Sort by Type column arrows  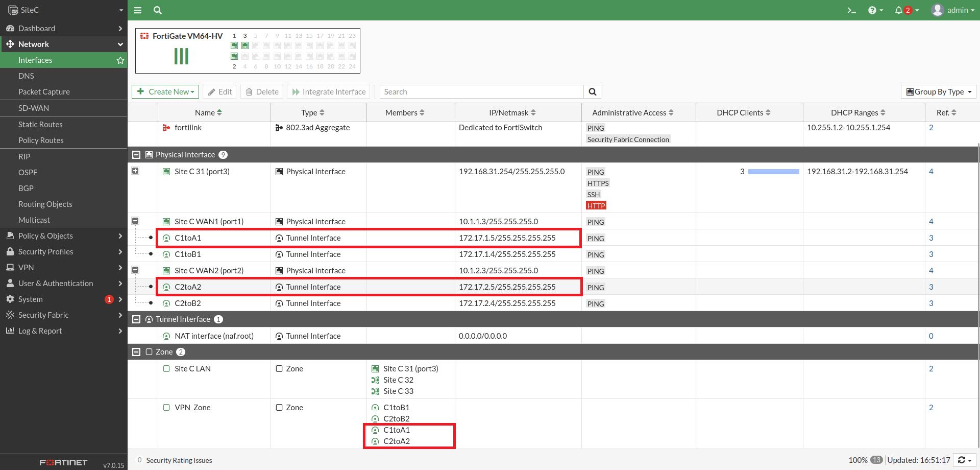coord(322,113)
